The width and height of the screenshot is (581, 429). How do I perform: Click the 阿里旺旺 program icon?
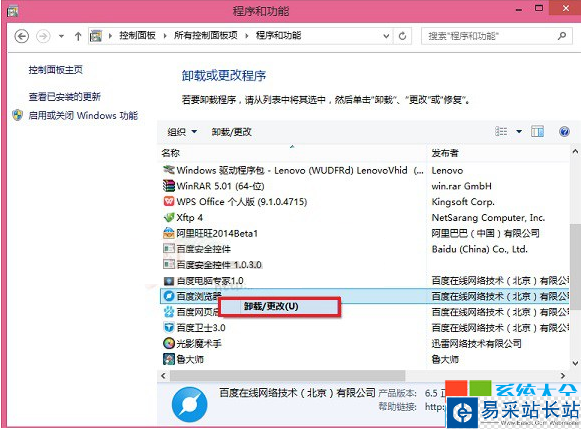pos(169,233)
